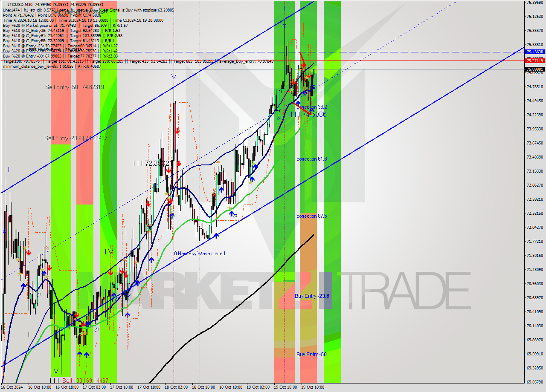Click the LTCUSD,M30 symbol title
The height and width of the screenshot is (392, 546).
(x=20, y=4)
